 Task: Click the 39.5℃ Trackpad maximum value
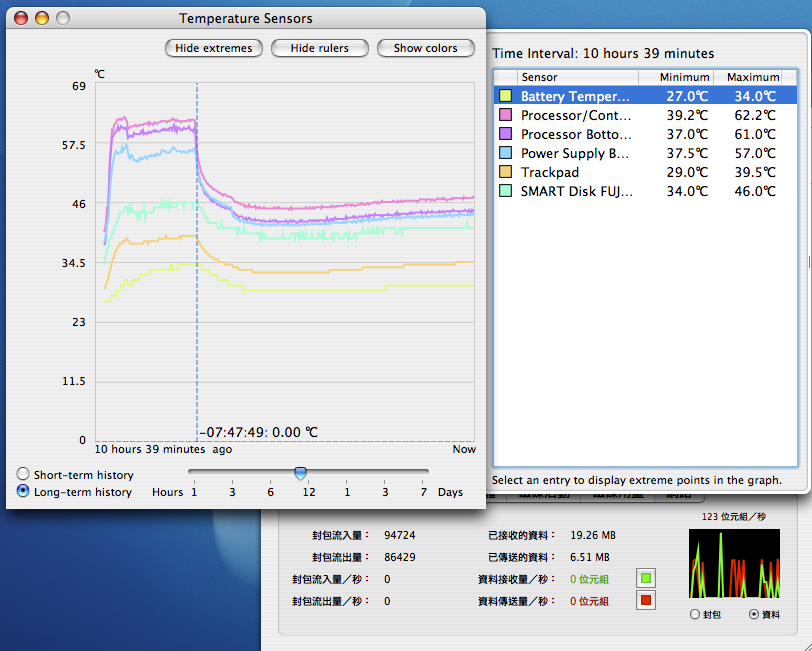[x=755, y=172]
